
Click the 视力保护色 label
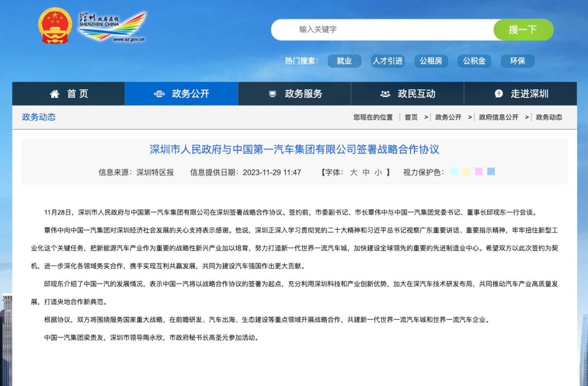pos(424,173)
